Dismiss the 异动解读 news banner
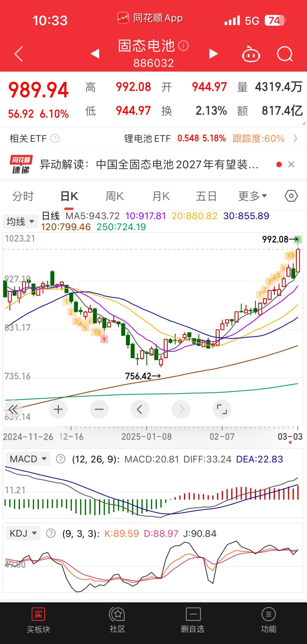Image resolution: width=307 pixels, height=644 pixels. point(291,164)
